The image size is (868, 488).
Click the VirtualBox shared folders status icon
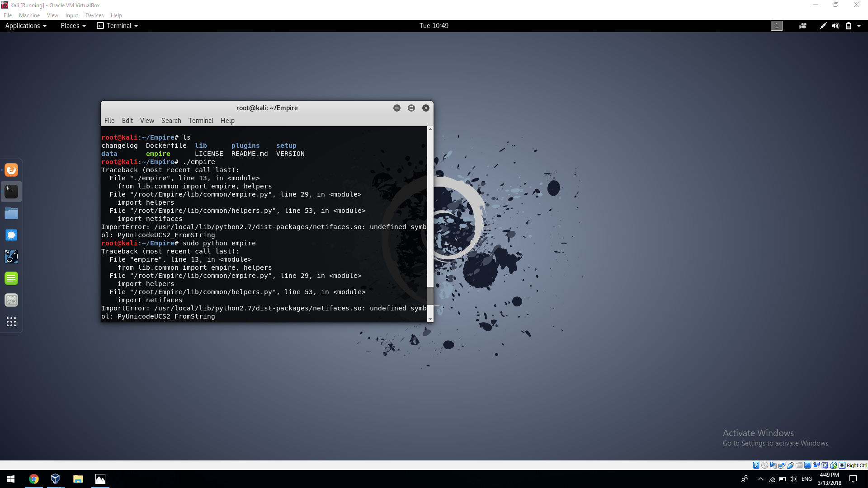point(799,465)
